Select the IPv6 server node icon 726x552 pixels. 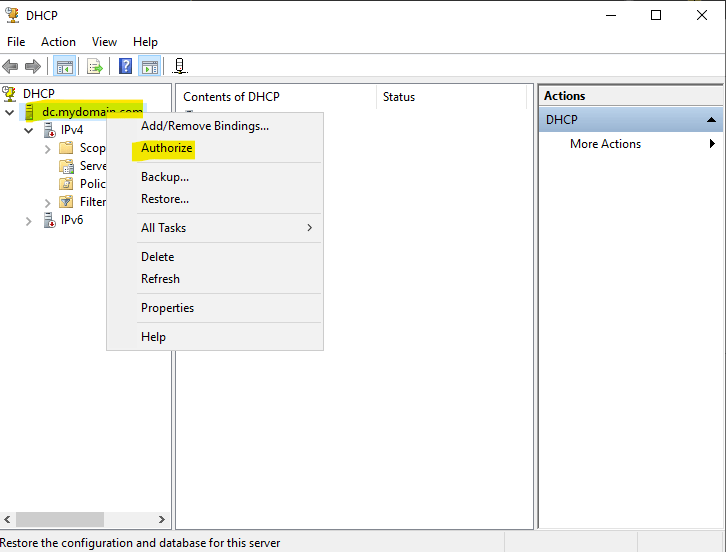click(50, 220)
